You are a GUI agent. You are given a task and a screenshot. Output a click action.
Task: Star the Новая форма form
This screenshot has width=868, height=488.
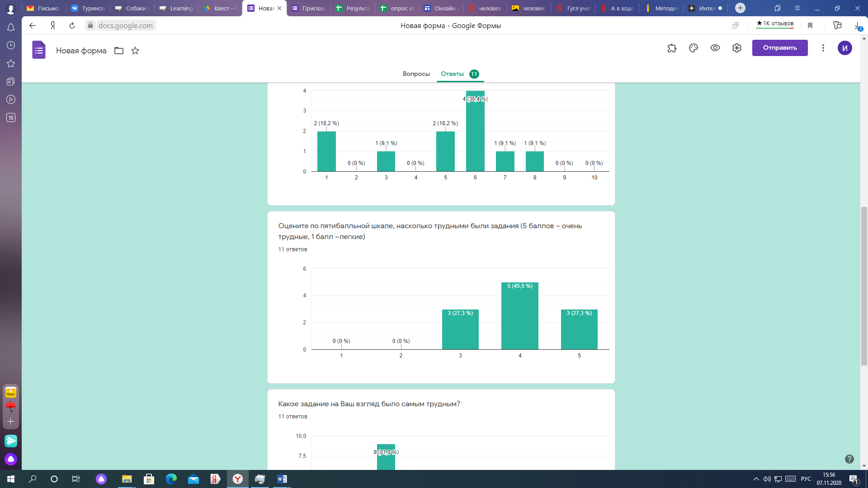click(x=135, y=51)
